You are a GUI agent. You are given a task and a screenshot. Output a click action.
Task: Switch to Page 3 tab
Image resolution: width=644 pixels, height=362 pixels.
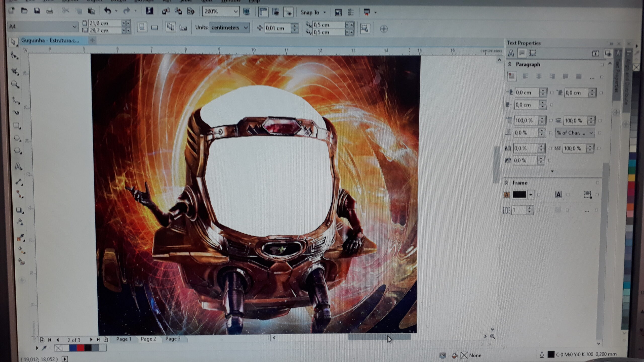173,339
